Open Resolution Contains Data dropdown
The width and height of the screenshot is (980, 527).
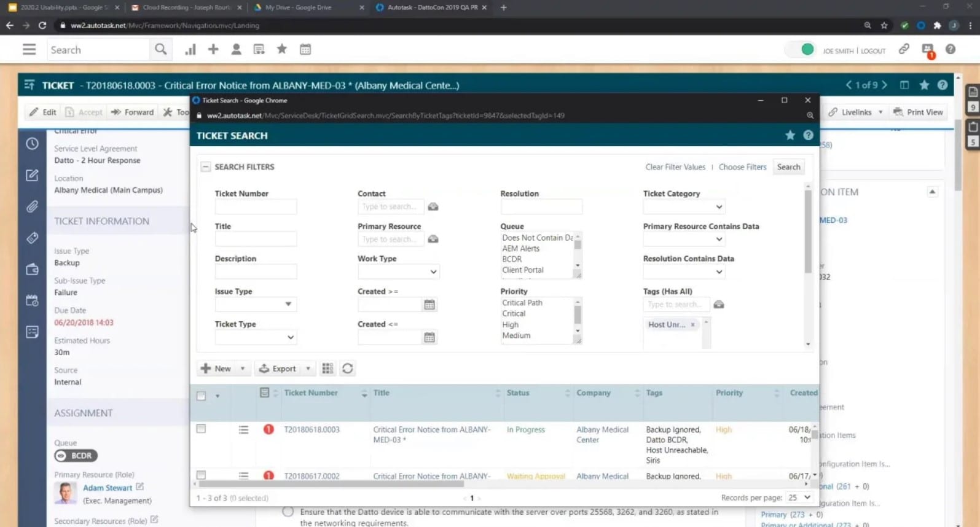(x=684, y=272)
